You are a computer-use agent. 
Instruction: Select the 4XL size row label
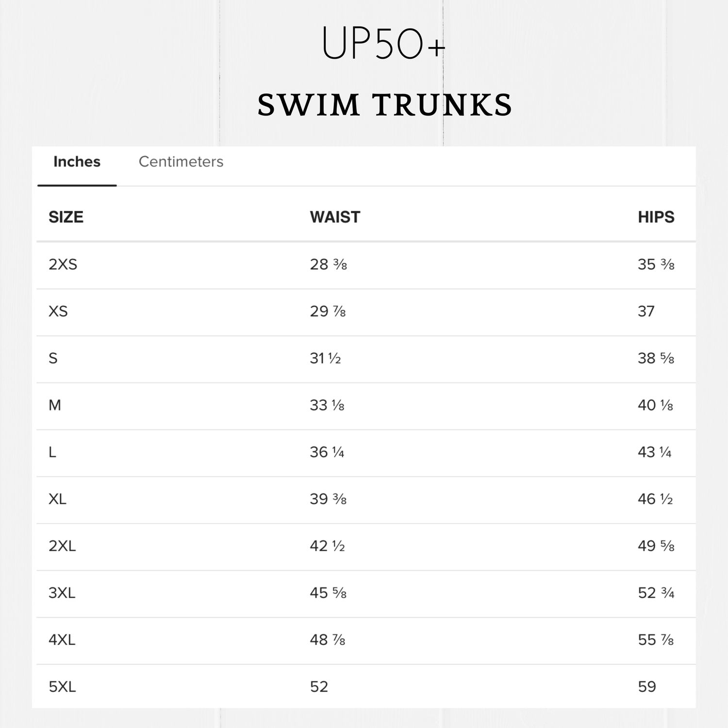(62, 640)
